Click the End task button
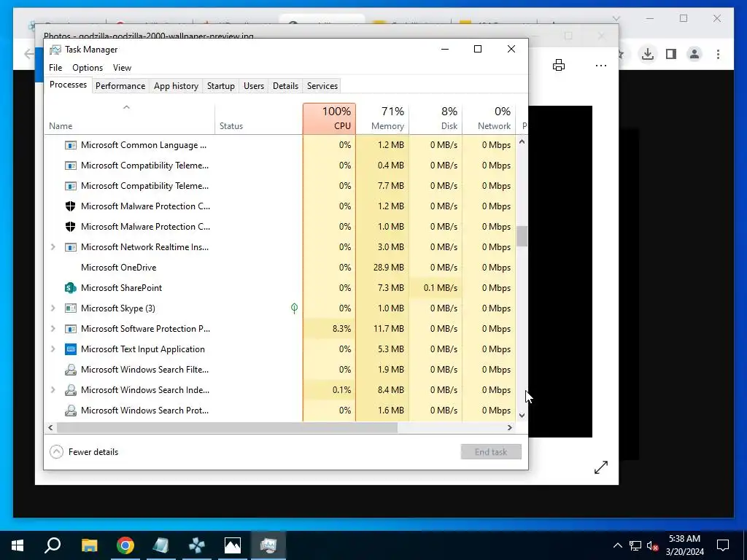Image resolution: width=747 pixels, height=560 pixels. pos(491,452)
